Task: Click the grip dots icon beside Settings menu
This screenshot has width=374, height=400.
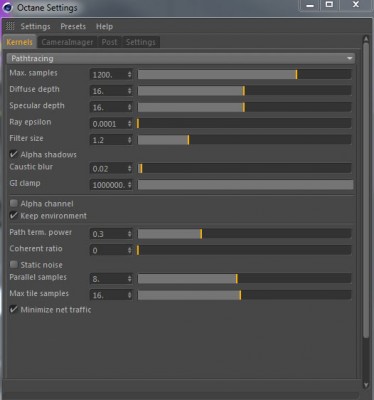Action: coord(10,26)
